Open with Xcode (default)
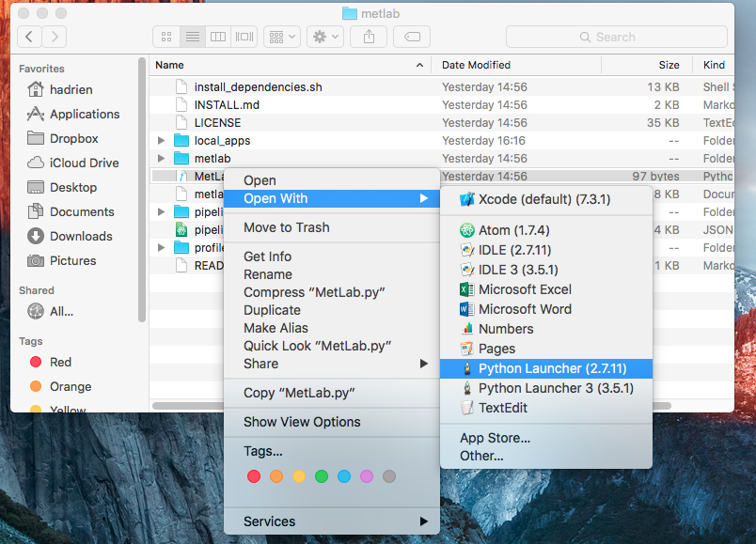The height and width of the screenshot is (544, 756). click(x=545, y=199)
